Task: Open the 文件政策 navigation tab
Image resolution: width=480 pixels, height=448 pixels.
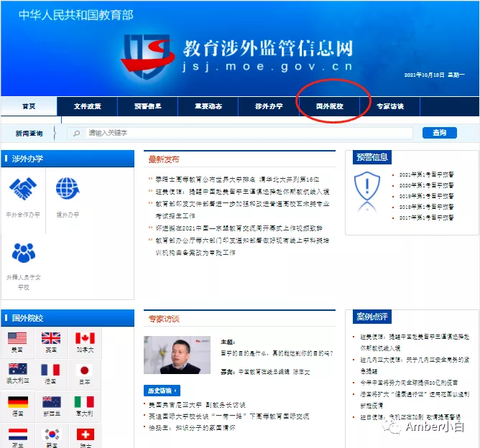Action: click(x=87, y=106)
